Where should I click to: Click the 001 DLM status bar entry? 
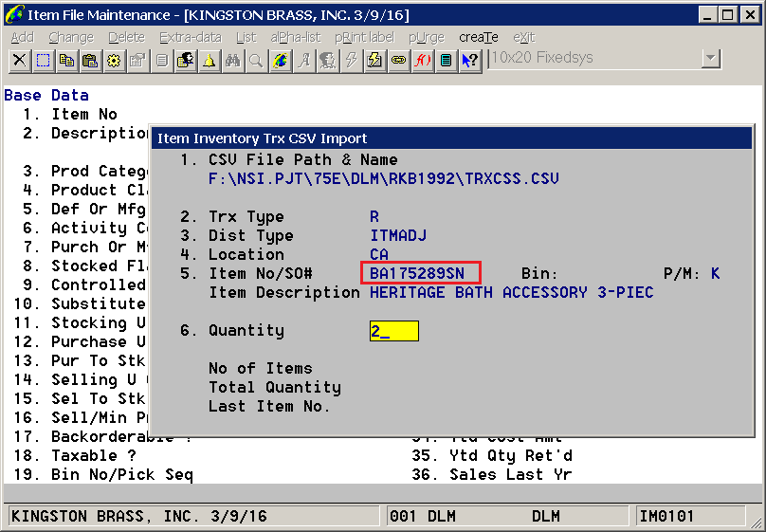[507, 517]
